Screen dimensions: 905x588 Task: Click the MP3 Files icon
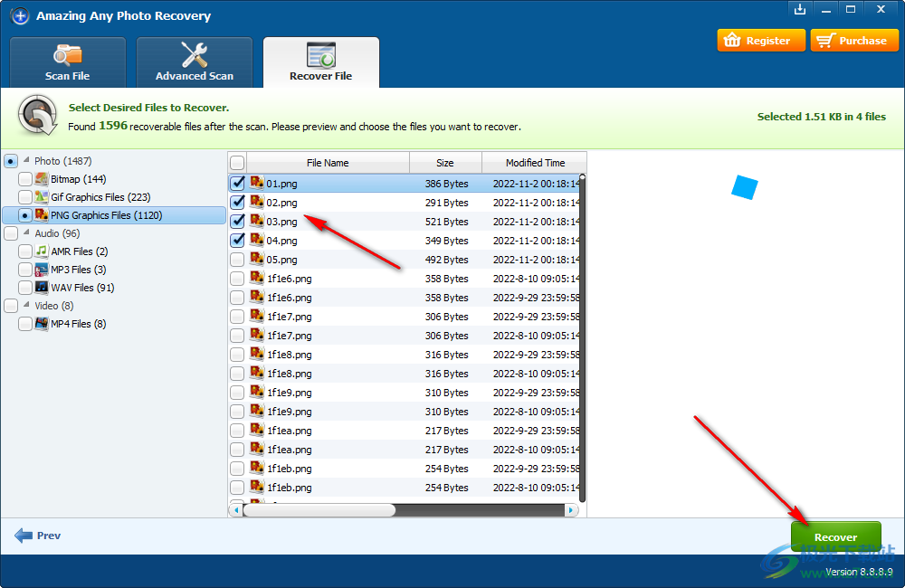[42, 270]
